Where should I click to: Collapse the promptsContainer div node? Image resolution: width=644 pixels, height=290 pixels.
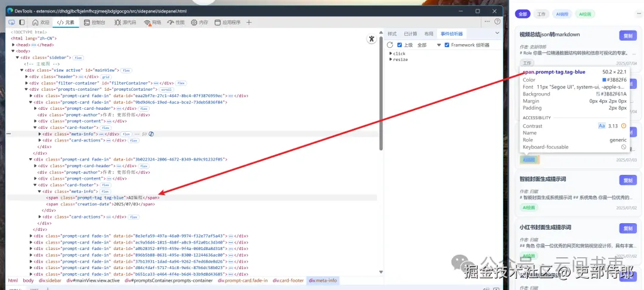27,89
